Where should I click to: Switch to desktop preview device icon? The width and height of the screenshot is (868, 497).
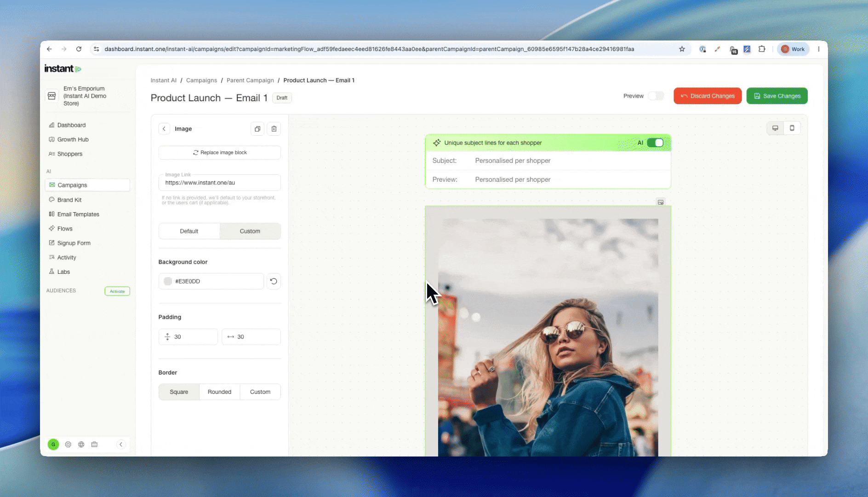pyautogui.click(x=775, y=128)
